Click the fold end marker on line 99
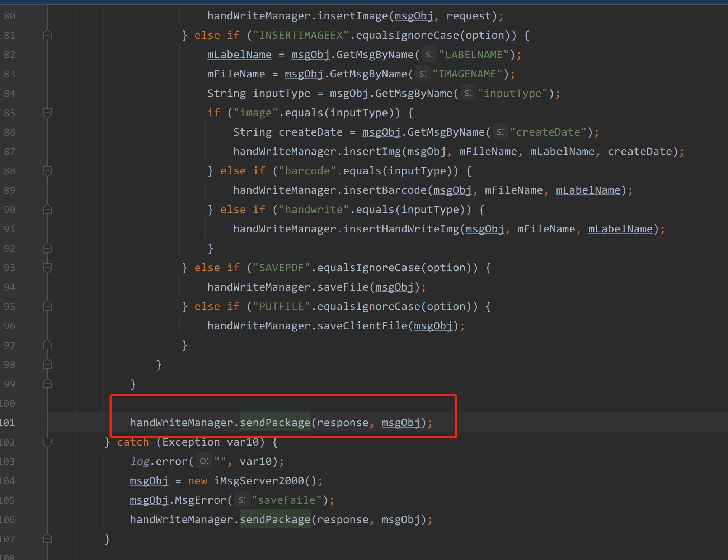Screen dimensions: 728x560 tap(47, 384)
